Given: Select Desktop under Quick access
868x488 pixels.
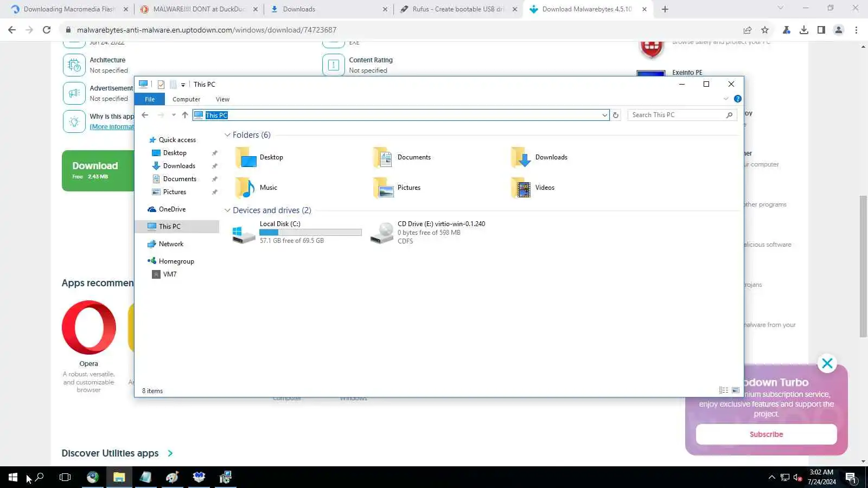Looking at the screenshot, I should point(175,153).
